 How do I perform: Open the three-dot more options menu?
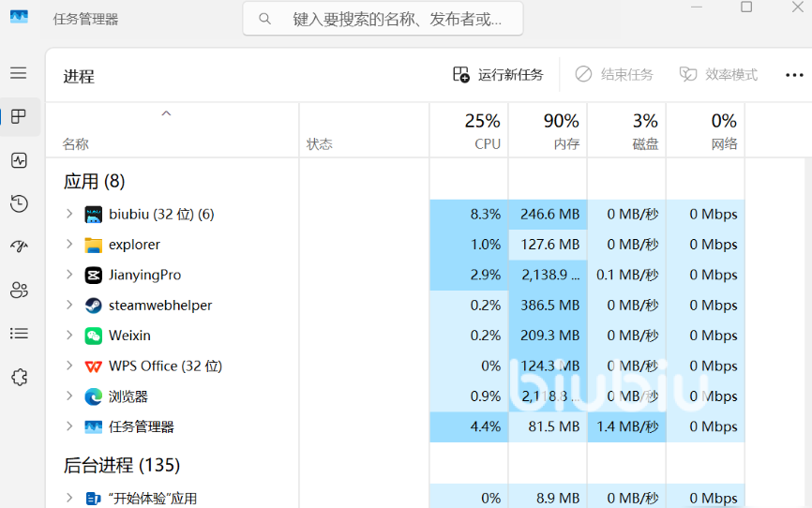pyautogui.click(x=794, y=75)
